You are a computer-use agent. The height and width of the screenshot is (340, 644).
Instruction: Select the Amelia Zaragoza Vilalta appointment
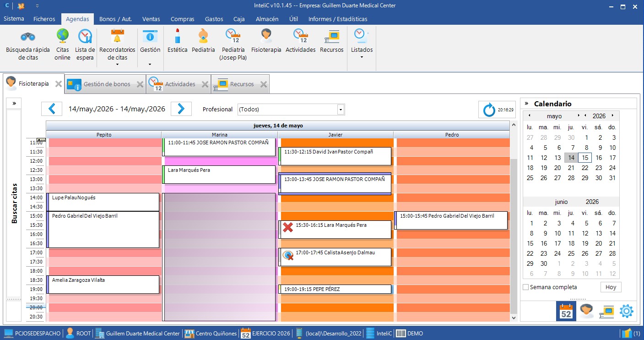[103, 285]
